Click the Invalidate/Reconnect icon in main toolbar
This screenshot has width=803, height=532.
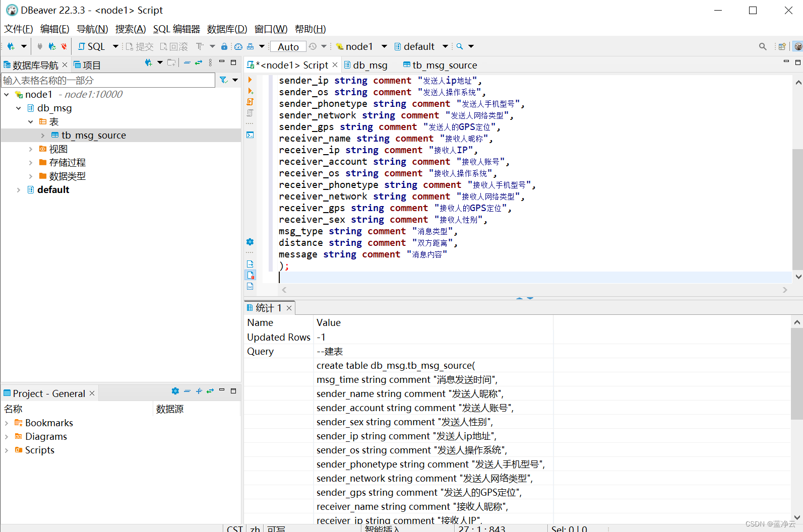tap(52, 46)
